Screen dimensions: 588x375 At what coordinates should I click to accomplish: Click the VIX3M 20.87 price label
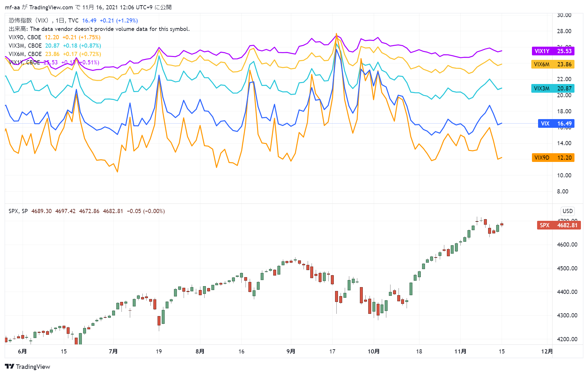point(553,89)
